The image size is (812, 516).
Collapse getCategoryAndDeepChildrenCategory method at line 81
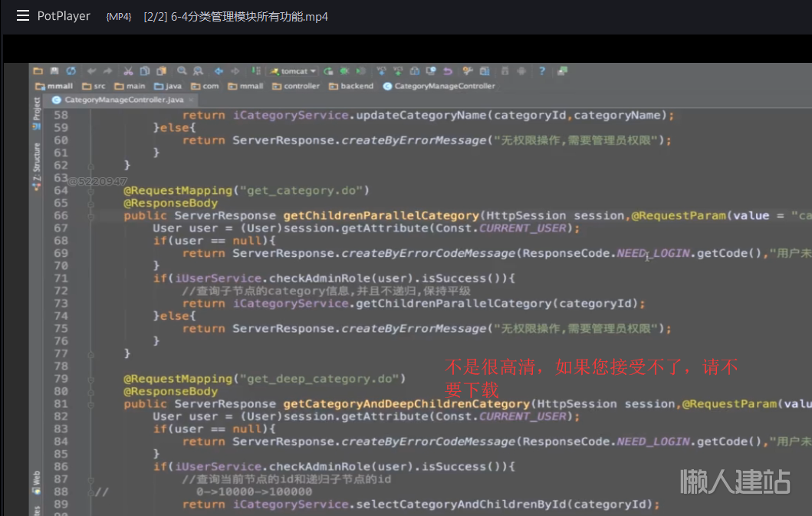90,405
